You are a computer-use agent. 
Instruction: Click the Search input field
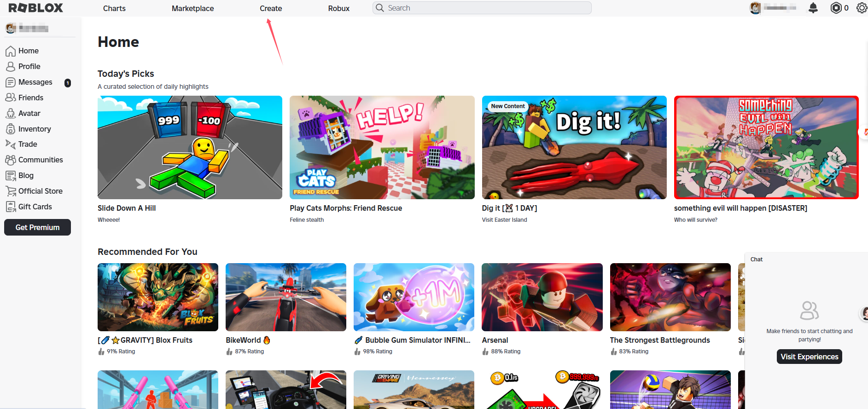click(x=484, y=8)
